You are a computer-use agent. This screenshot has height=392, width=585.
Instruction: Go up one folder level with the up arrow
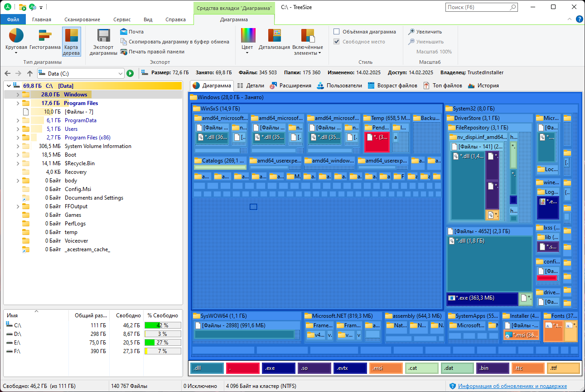(30, 73)
